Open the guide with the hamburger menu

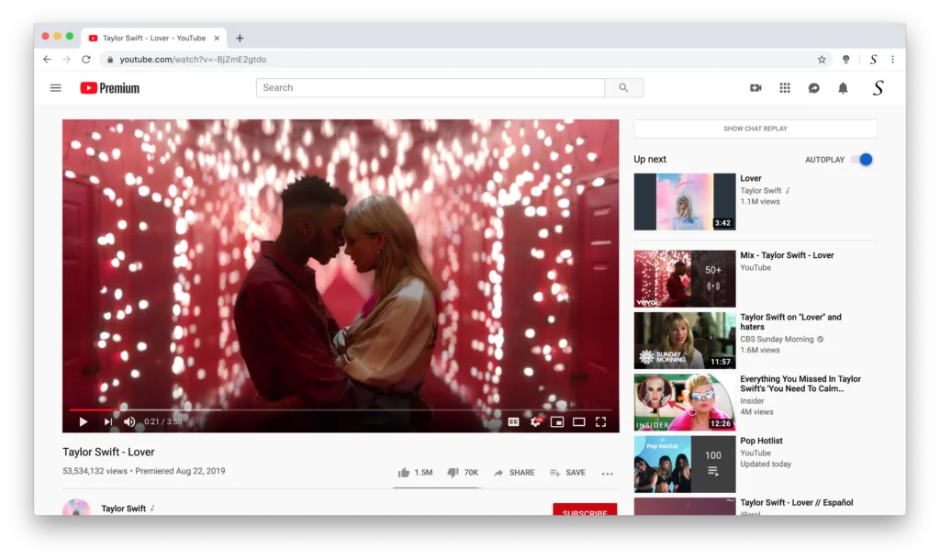pyautogui.click(x=55, y=87)
